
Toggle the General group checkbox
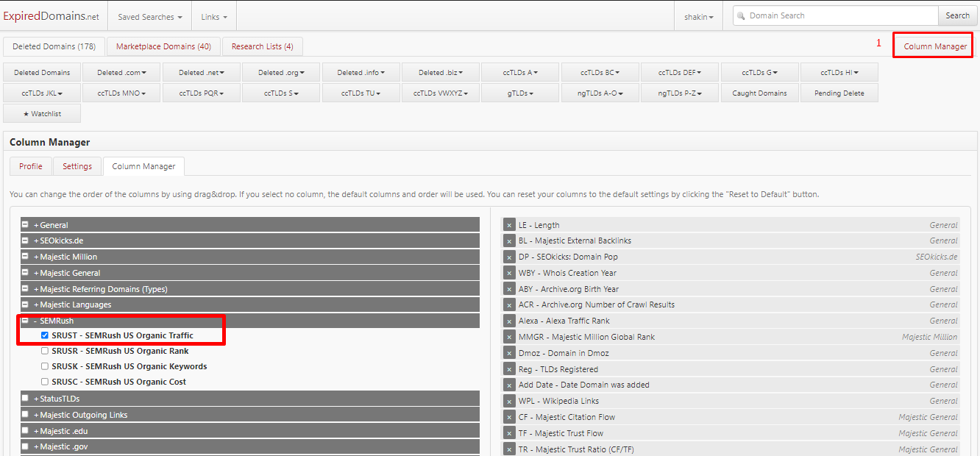point(25,225)
